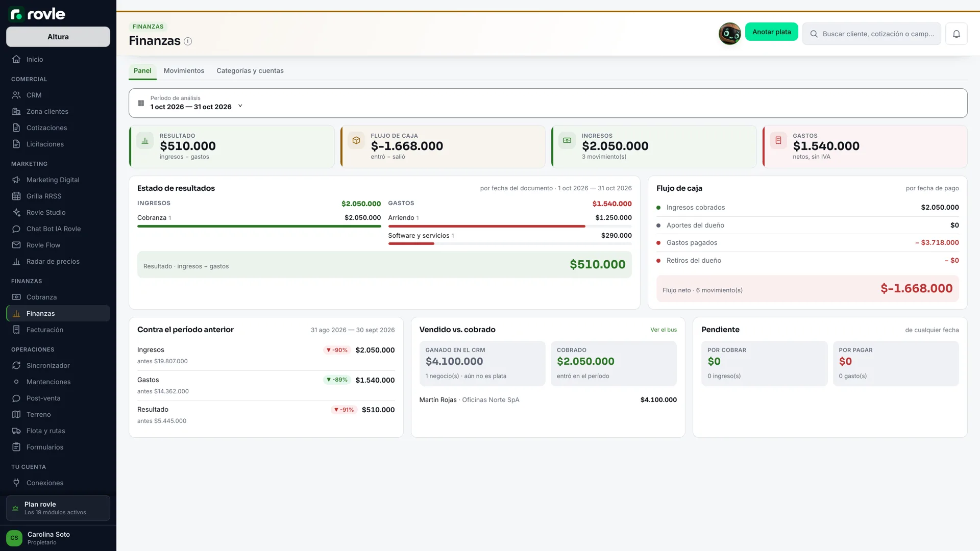Open Rovle Studio sparkle icon

pos(16,212)
